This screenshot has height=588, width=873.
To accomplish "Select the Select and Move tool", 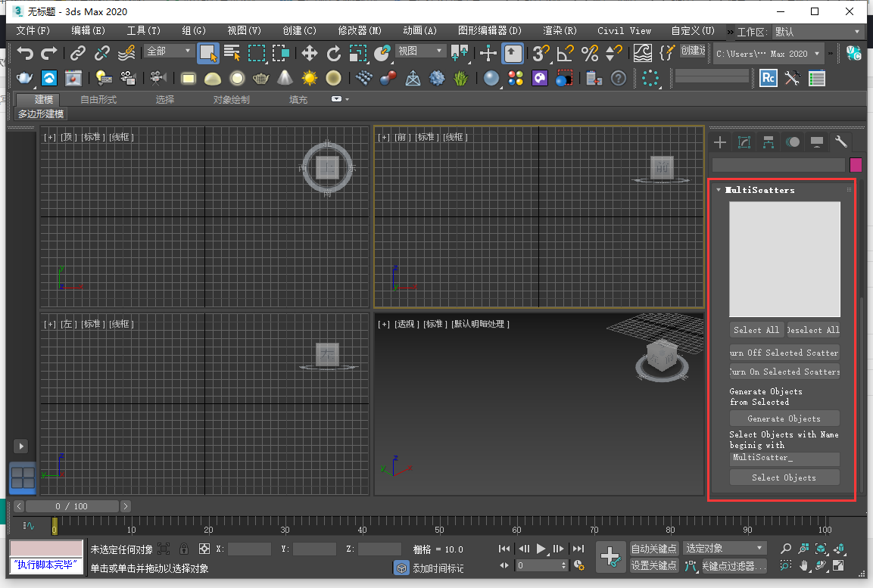I will click(309, 54).
